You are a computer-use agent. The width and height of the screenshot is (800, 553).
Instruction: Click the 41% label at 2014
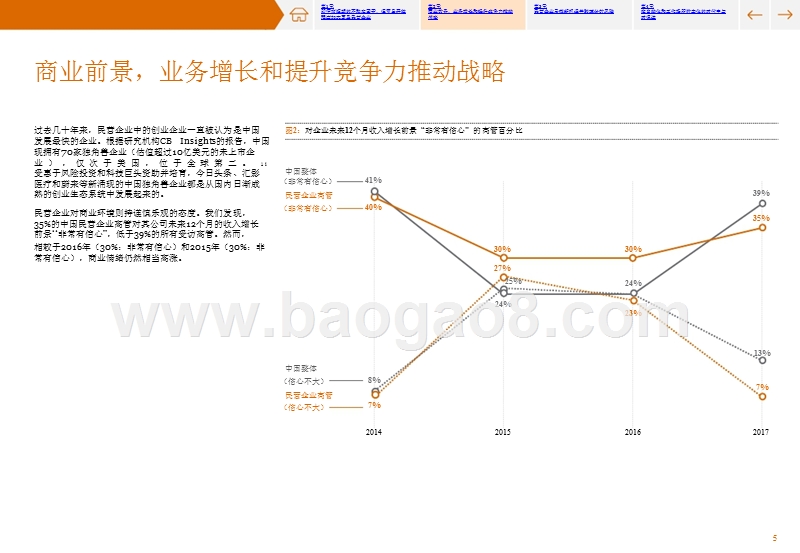(x=373, y=180)
